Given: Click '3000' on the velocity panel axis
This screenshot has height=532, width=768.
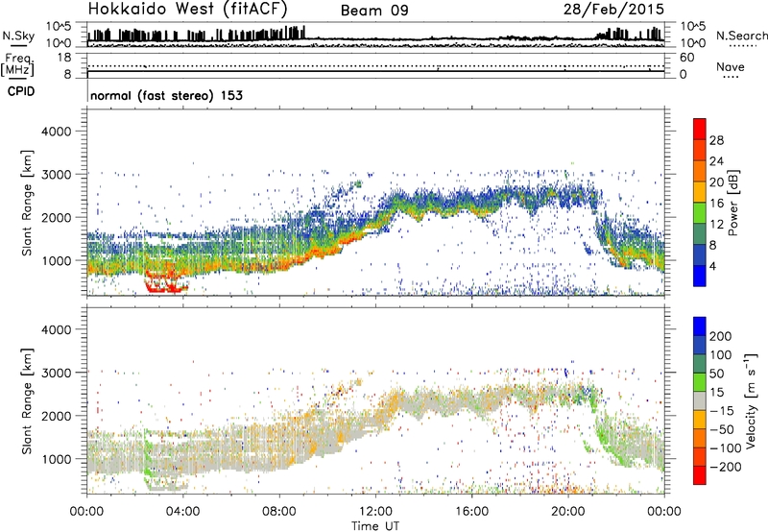Looking at the screenshot, I should [57, 373].
